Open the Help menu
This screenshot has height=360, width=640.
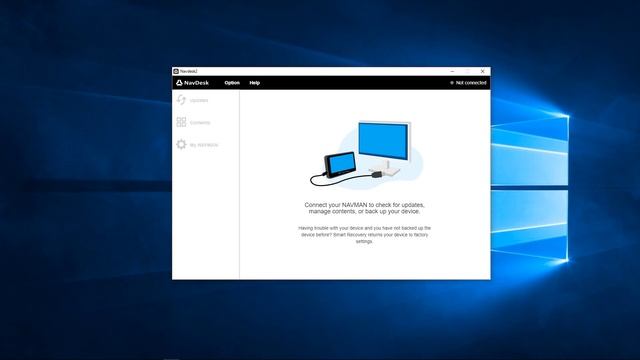[255, 83]
